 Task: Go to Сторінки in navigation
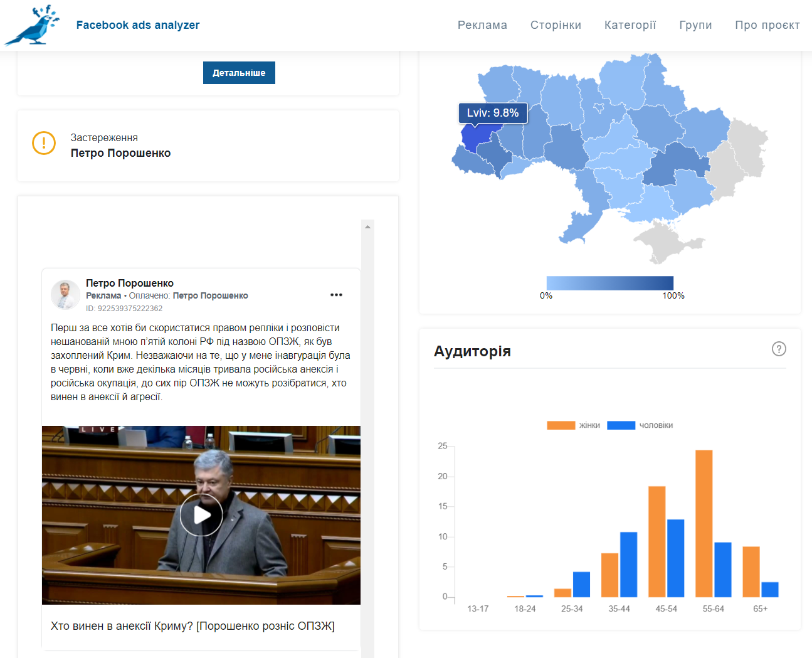pyautogui.click(x=556, y=25)
